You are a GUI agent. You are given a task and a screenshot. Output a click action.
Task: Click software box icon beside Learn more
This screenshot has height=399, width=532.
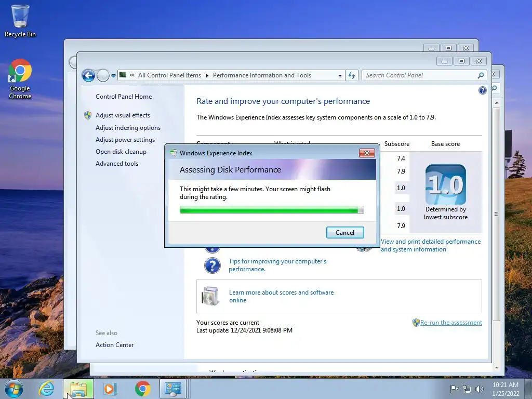pos(210,296)
